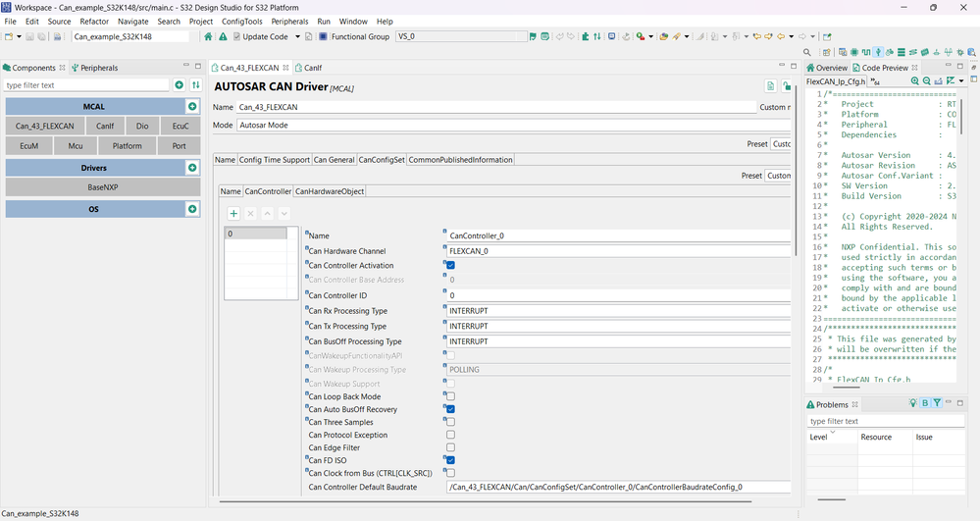Image resolution: width=980 pixels, height=521 pixels.
Task: Open Can Controller Default Baudrate dropdown
Action: click(x=619, y=487)
